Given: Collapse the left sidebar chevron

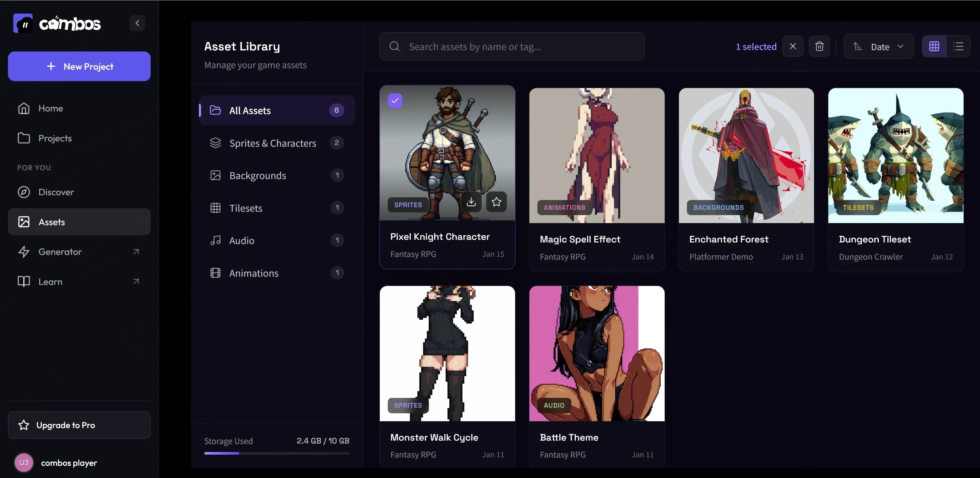Looking at the screenshot, I should [x=137, y=23].
